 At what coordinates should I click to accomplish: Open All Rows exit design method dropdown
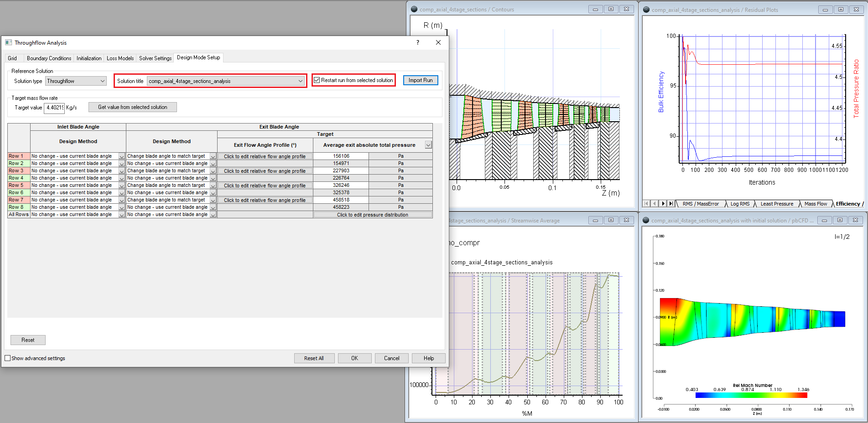pos(213,215)
